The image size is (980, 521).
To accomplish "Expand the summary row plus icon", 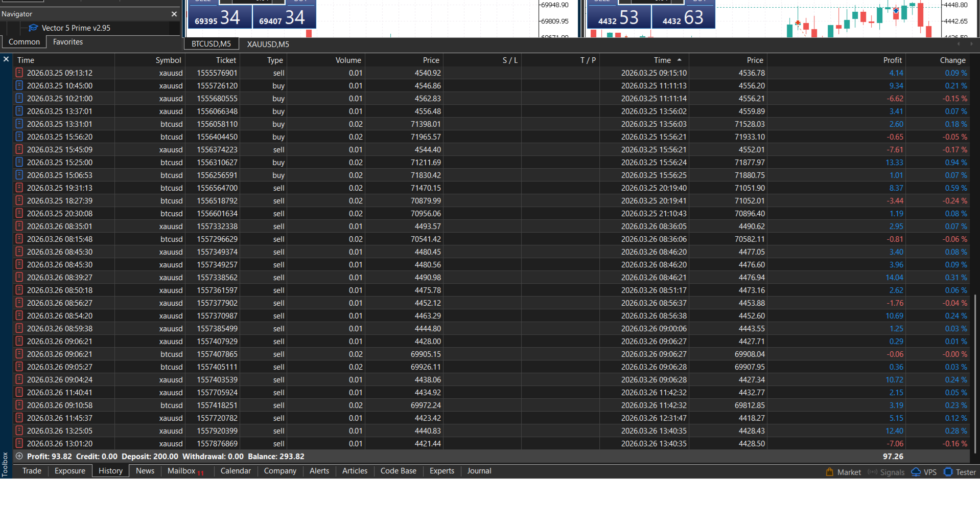I will pyautogui.click(x=19, y=456).
